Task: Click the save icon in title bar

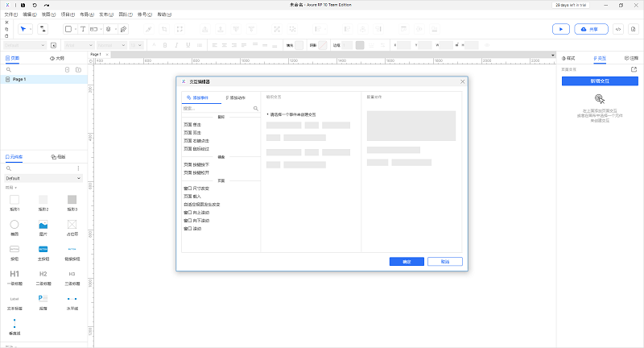Action: coord(23,6)
